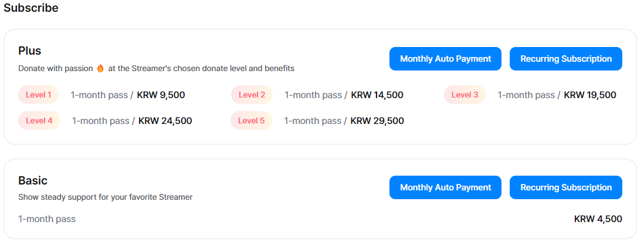The height and width of the screenshot is (245, 644).
Task: Click the Level 3 badge
Action: (465, 95)
